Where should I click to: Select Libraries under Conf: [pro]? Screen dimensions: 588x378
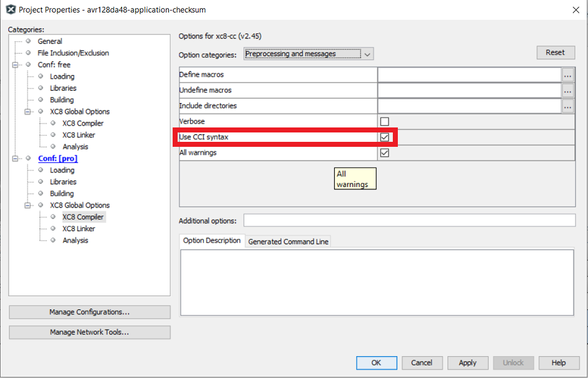pyautogui.click(x=63, y=182)
